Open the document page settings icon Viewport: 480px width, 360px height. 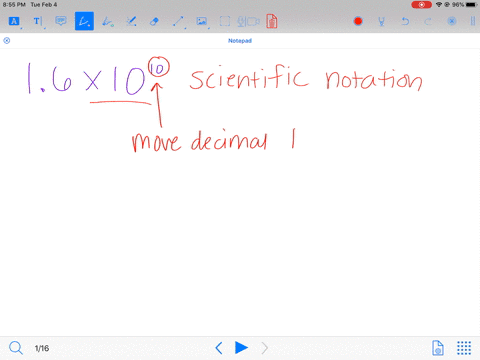[438, 348]
